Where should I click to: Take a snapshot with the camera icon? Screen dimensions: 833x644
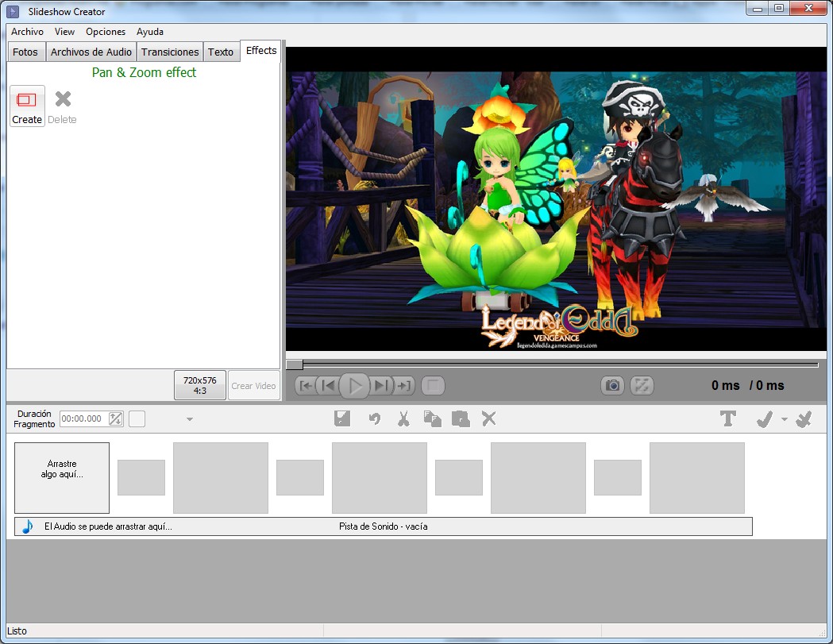[612, 386]
